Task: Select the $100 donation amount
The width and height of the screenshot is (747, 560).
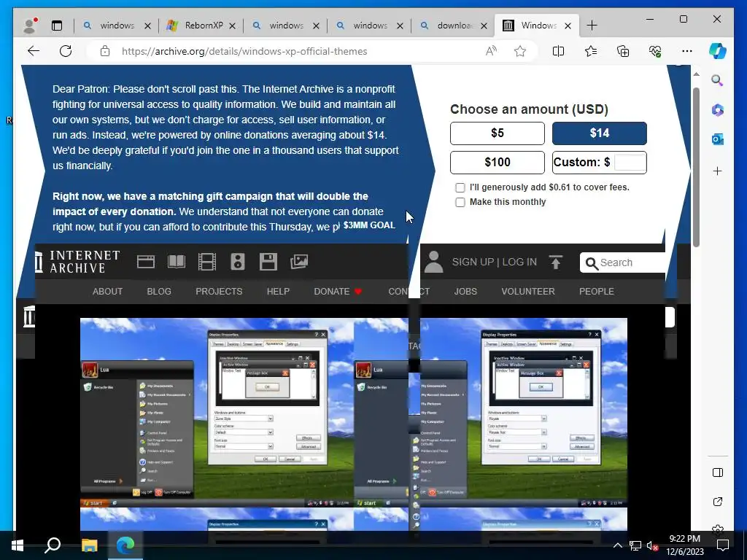Action: tap(498, 163)
